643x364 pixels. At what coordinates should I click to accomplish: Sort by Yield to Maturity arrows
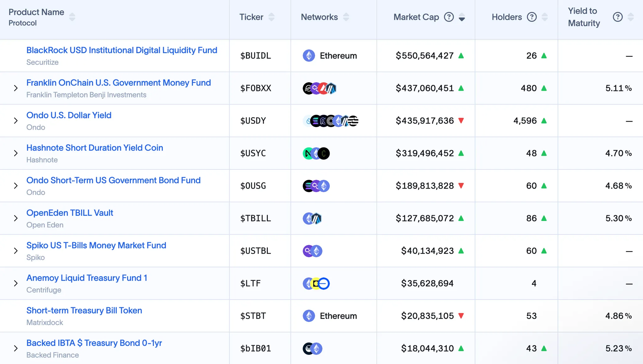pyautogui.click(x=630, y=17)
